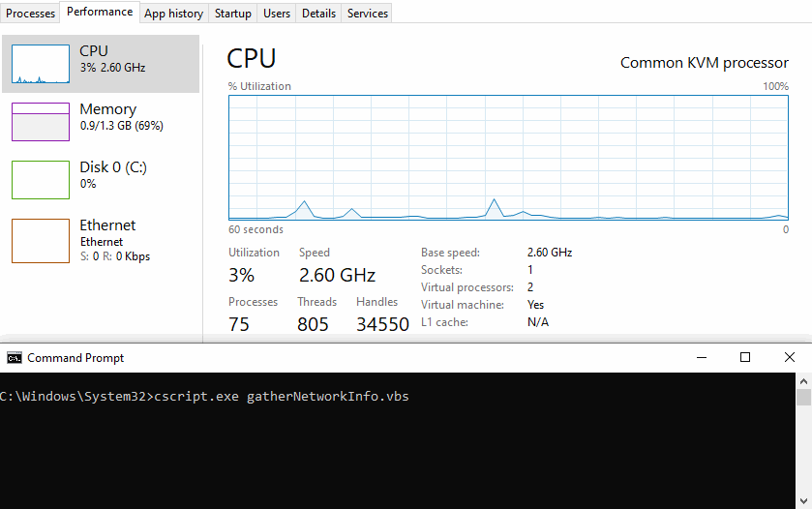
Task: Open the Services tab
Action: [368, 14]
